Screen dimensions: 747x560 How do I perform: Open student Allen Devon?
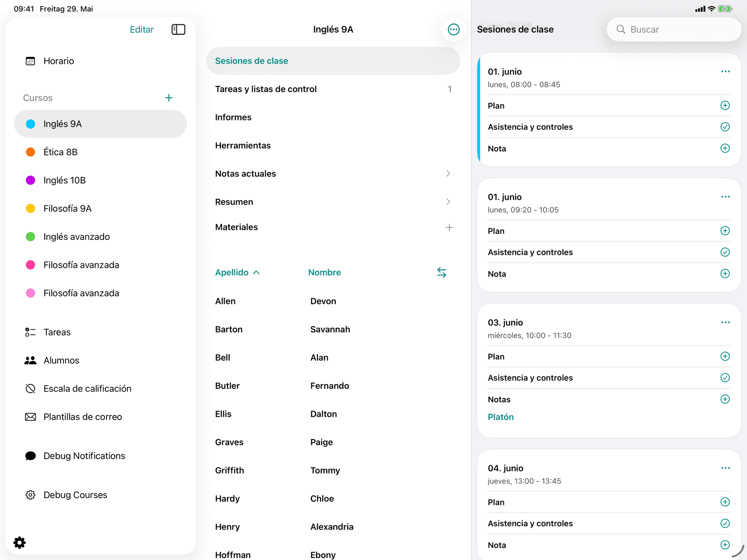(333, 301)
